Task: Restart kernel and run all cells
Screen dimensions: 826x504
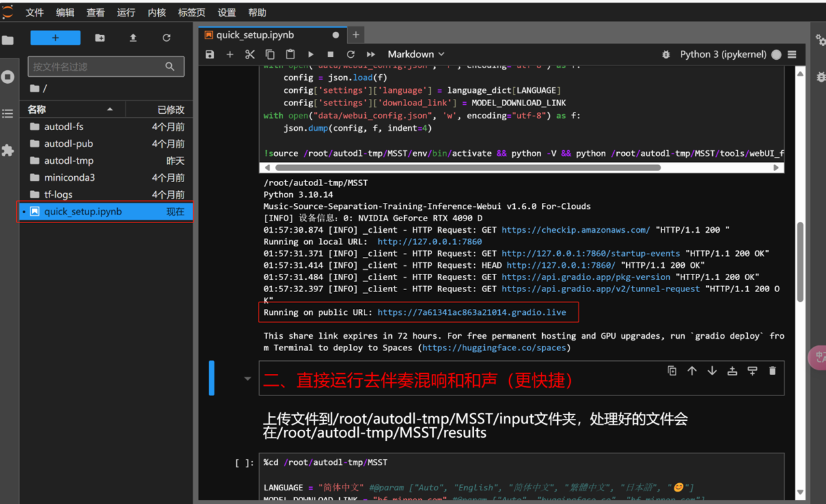Action: point(371,55)
